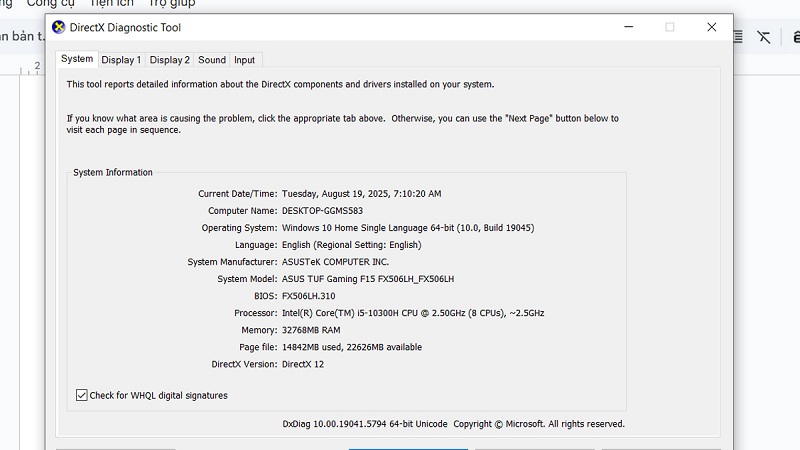The height and width of the screenshot is (450, 800).
Task: Switch to the System tab
Action: tap(77, 59)
